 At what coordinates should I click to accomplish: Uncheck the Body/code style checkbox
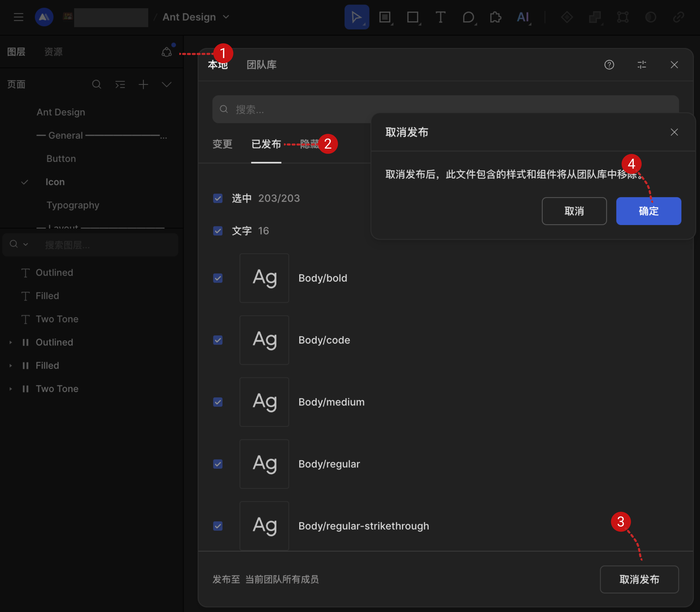click(x=218, y=340)
